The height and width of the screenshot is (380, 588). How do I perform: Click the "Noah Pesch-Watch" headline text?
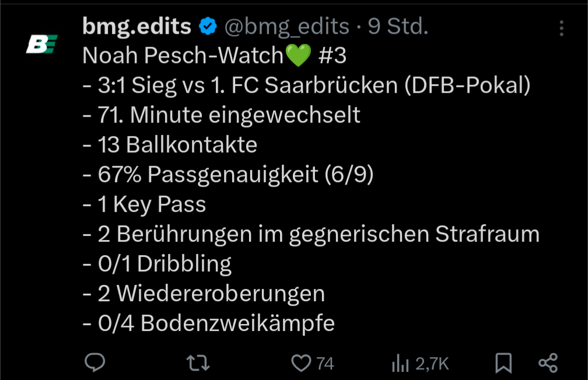[x=183, y=56]
